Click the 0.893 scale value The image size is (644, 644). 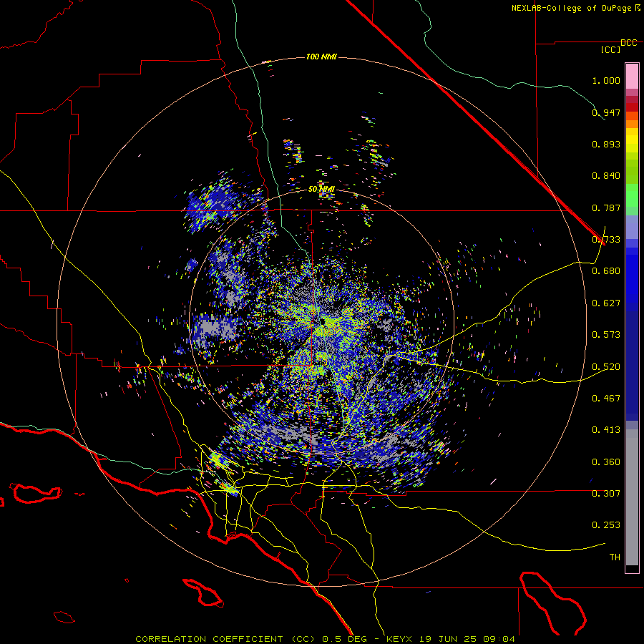(x=606, y=144)
